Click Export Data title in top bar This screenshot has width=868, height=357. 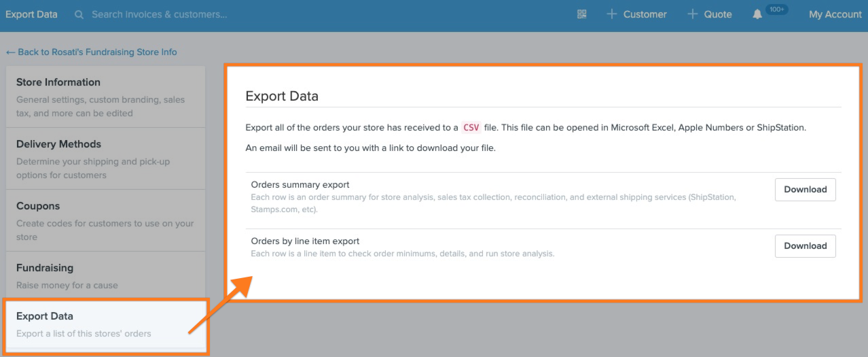(x=31, y=14)
